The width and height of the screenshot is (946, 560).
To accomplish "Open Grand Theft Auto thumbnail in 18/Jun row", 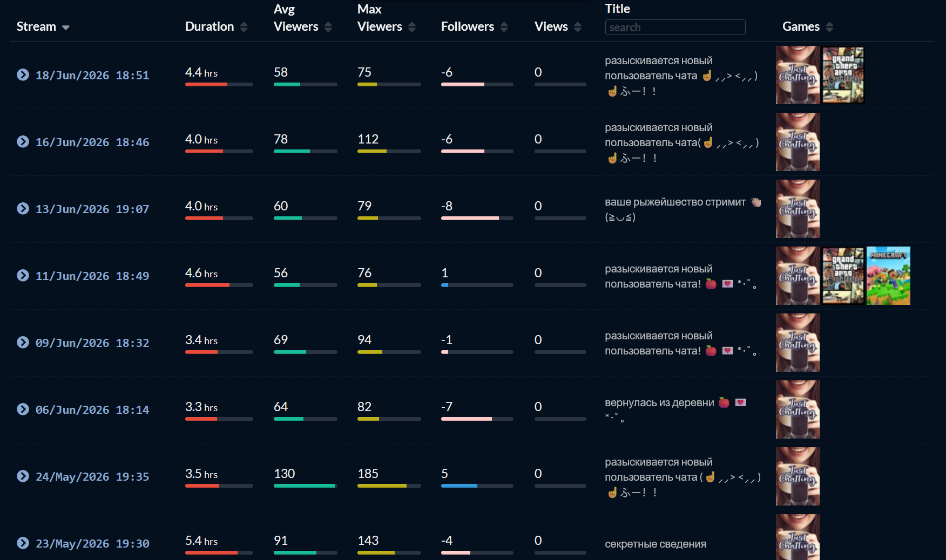I will click(x=843, y=75).
